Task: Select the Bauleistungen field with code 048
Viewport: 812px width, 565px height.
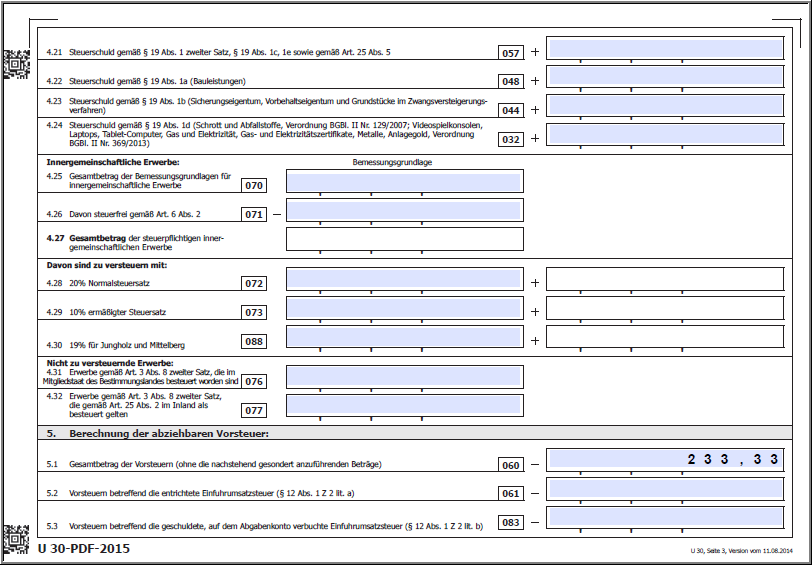Action: point(665,78)
